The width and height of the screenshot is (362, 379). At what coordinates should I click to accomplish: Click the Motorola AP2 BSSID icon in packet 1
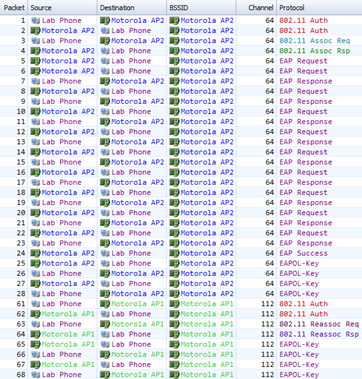(x=174, y=21)
